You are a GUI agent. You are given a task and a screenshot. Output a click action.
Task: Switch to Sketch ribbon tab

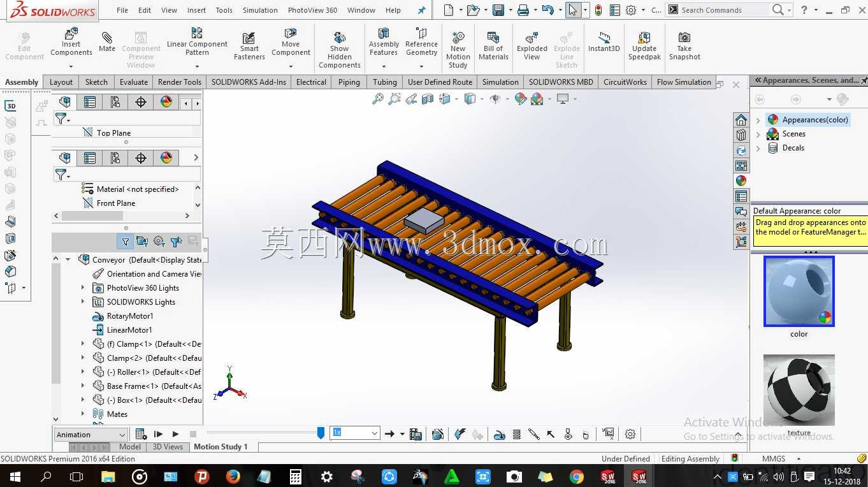[96, 82]
